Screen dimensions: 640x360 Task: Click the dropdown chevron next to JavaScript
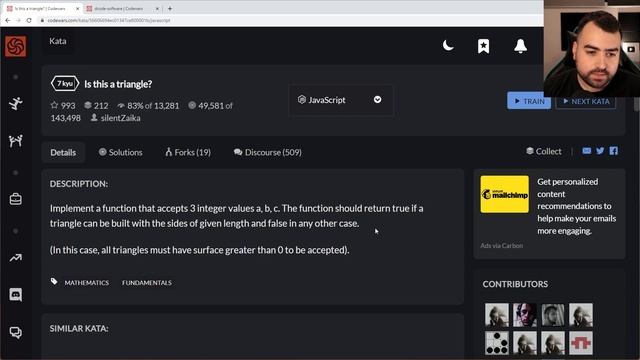click(x=378, y=100)
